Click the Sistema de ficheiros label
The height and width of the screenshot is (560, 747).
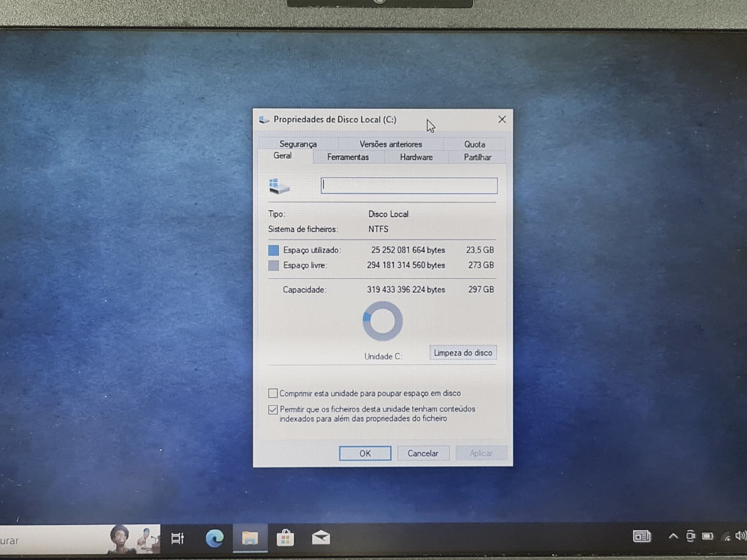click(303, 229)
